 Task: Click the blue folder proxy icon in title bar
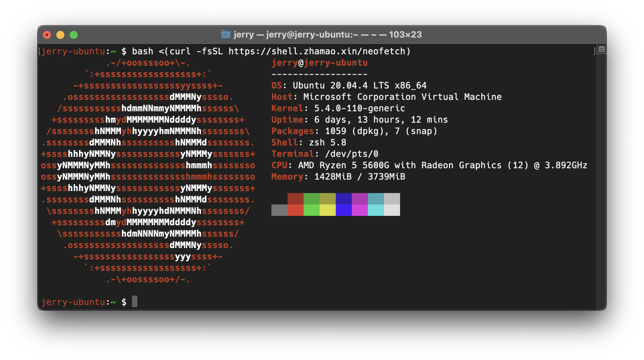pos(226,35)
